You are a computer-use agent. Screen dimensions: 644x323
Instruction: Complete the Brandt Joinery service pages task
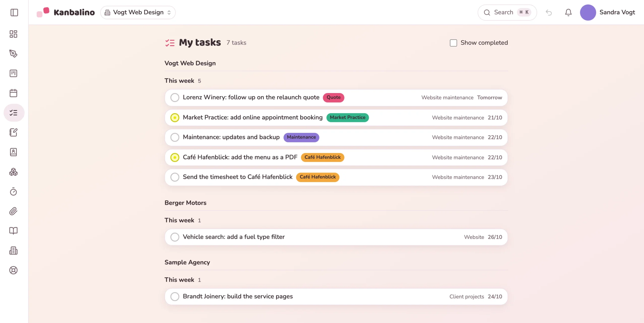pos(175,297)
